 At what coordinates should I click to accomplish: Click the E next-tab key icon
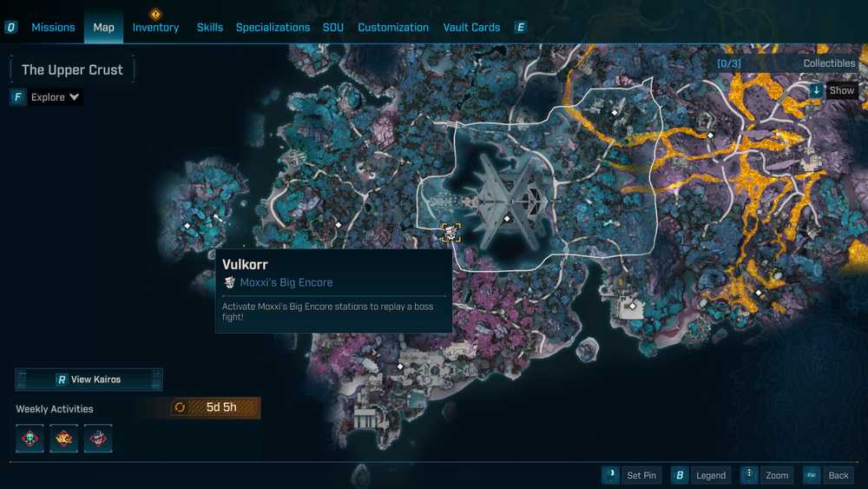click(520, 27)
